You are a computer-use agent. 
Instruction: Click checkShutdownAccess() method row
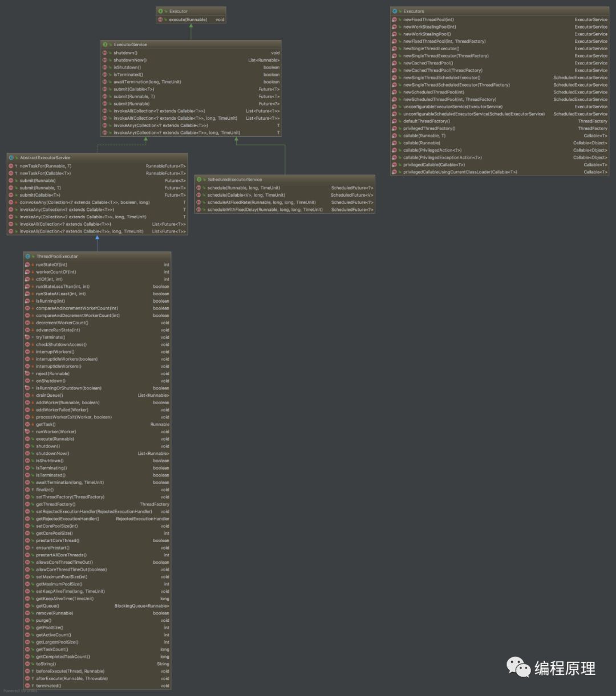[x=97, y=345]
